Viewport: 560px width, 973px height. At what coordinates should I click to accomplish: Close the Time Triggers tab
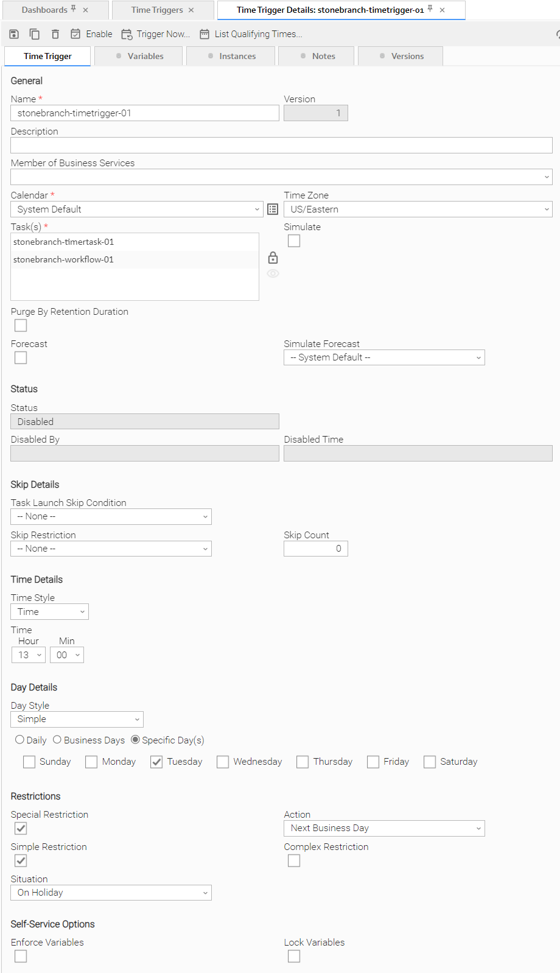click(x=191, y=10)
